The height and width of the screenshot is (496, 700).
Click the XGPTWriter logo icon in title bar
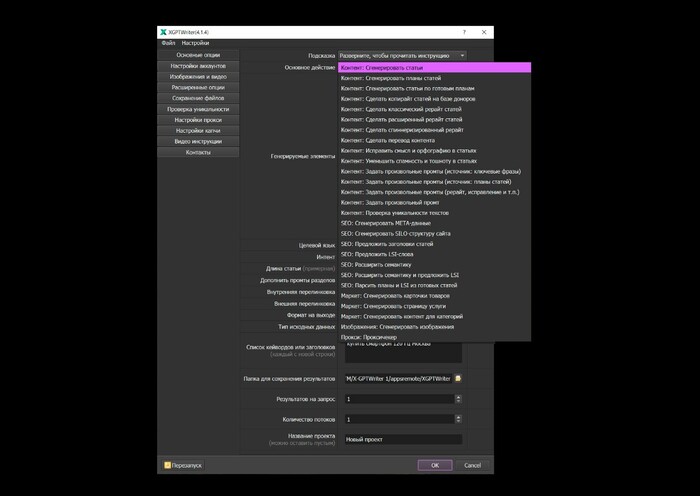[163, 32]
